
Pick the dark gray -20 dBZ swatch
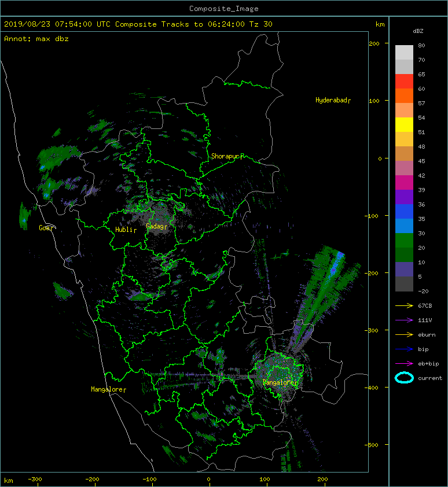pos(404,284)
